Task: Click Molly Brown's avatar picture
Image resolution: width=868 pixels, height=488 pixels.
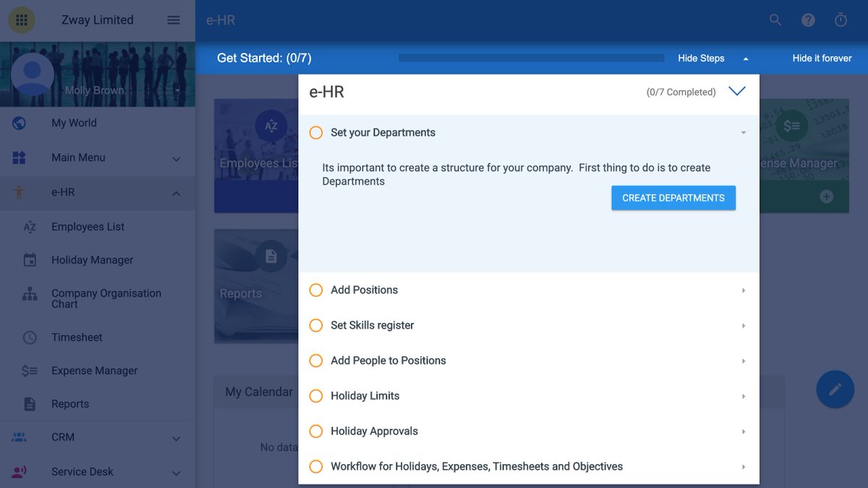Action: click(x=33, y=74)
